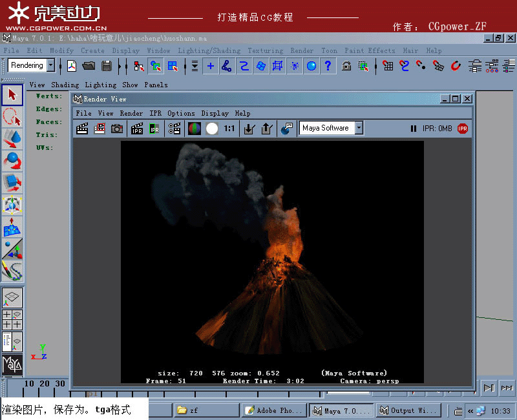Open the Render menu in Render View
Screen dimensions: 517x420
point(132,113)
